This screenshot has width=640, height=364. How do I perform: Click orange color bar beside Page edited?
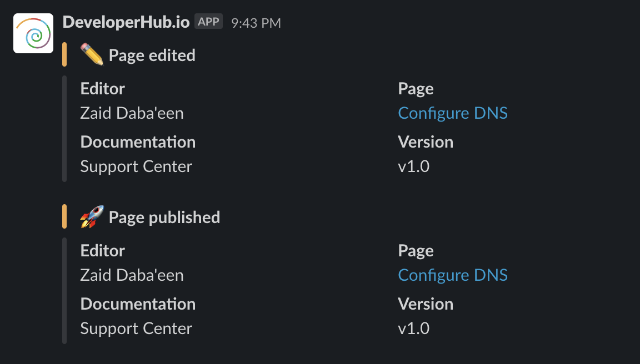tap(64, 54)
